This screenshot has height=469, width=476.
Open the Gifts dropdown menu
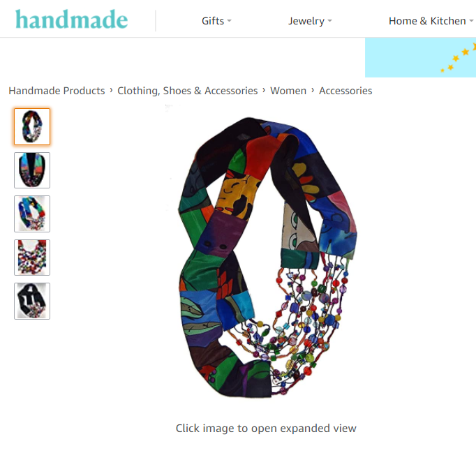point(216,21)
